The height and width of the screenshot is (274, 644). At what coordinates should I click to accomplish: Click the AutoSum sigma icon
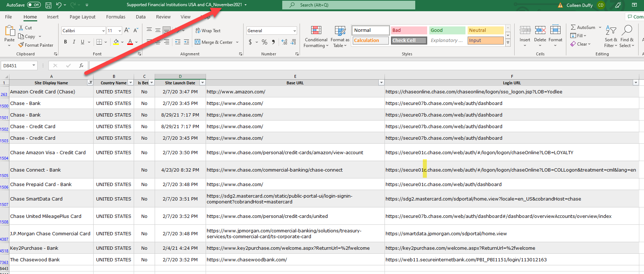tap(573, 27)
